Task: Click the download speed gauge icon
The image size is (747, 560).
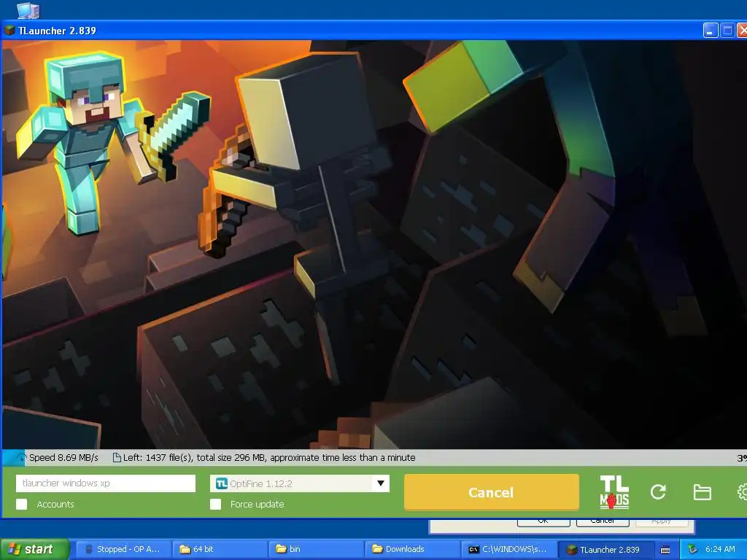Action: point(18,458)
